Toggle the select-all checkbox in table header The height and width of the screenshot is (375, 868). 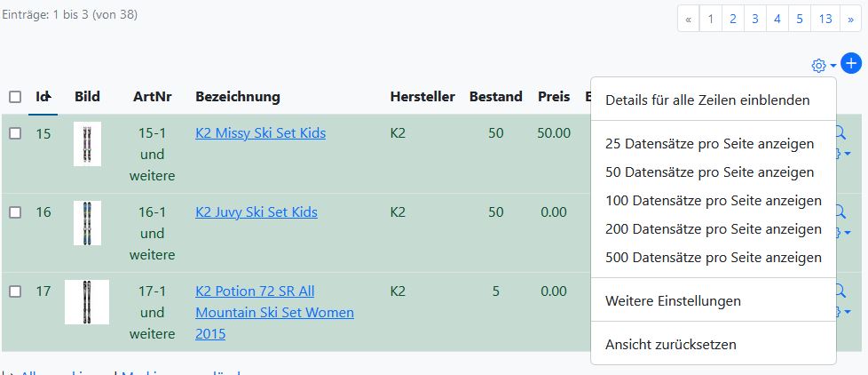15,97
